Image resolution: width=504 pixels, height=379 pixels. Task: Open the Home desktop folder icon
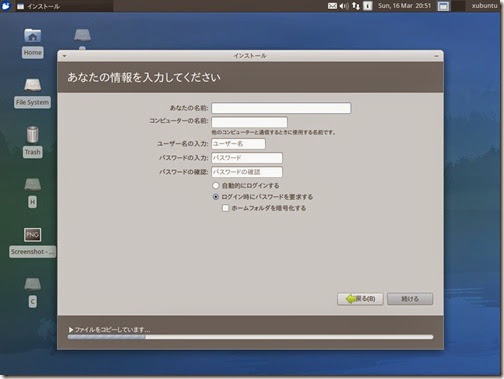coord(32,35)
